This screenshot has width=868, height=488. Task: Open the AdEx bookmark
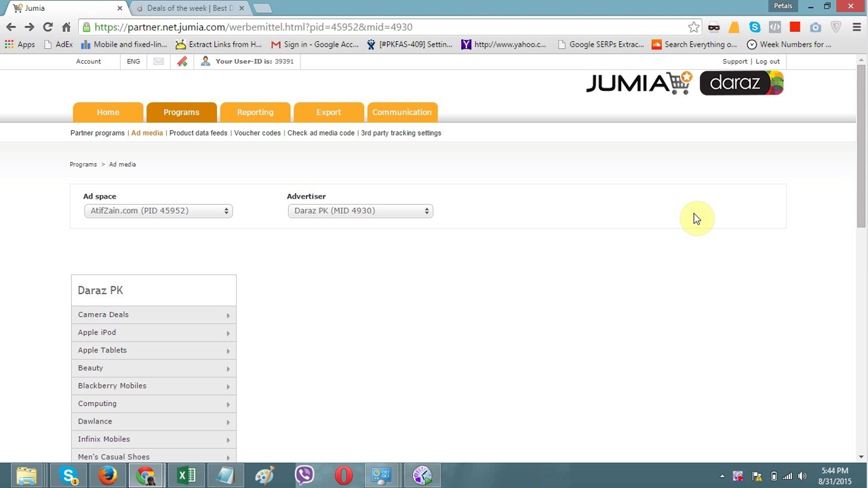click(x=58, y=45)
